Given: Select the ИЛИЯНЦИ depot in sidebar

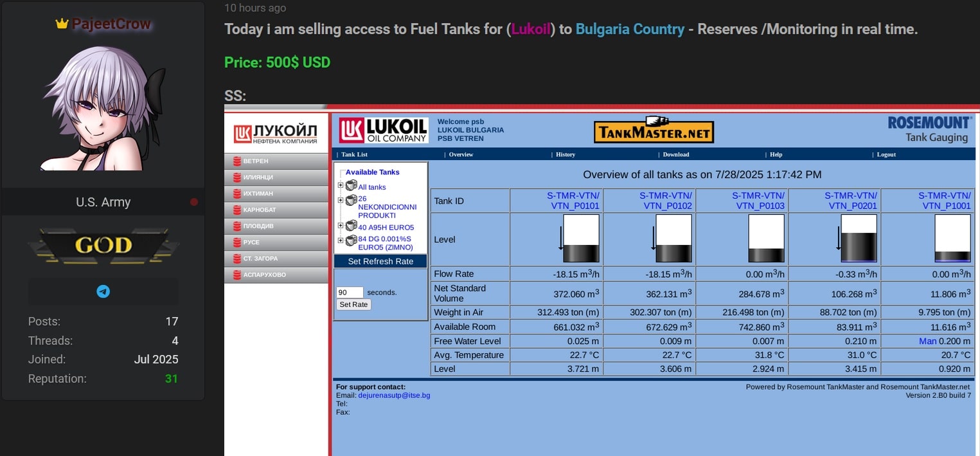Looking at the screenshot, I should (276, 177).
